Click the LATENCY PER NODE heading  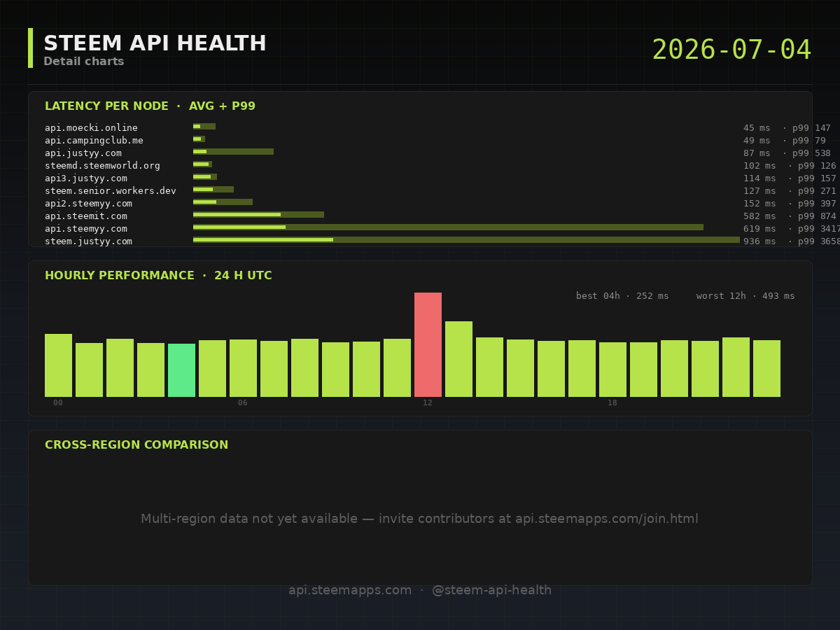pyautogui.click(x=150, y=106)
